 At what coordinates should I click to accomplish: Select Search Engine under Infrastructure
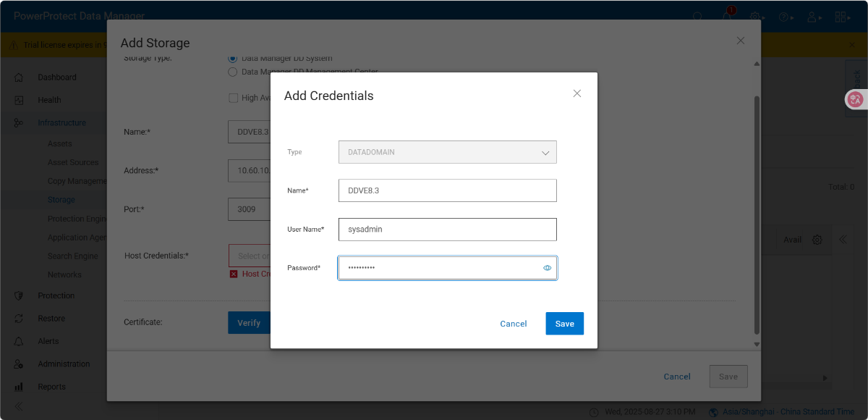72,256
